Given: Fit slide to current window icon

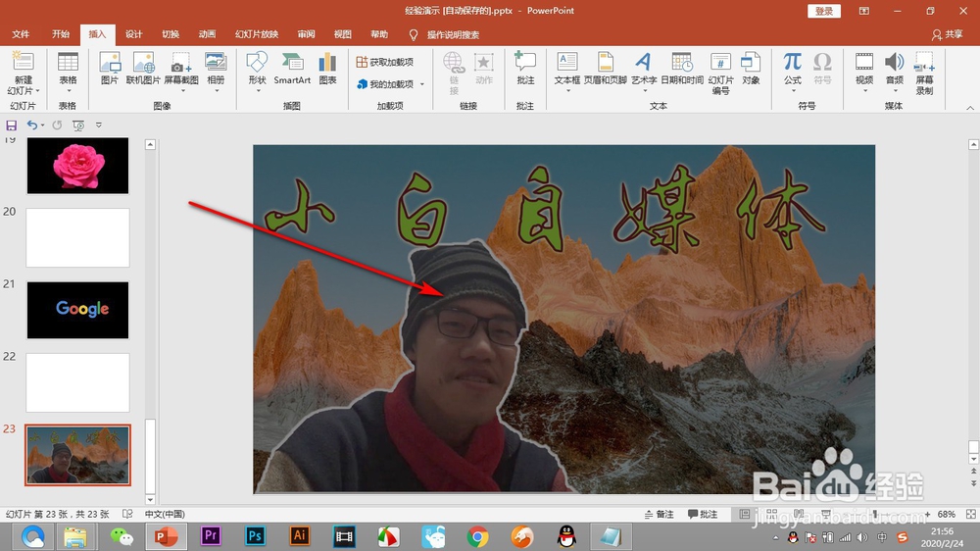Looking at the screenshot, I should coord(970,514).
